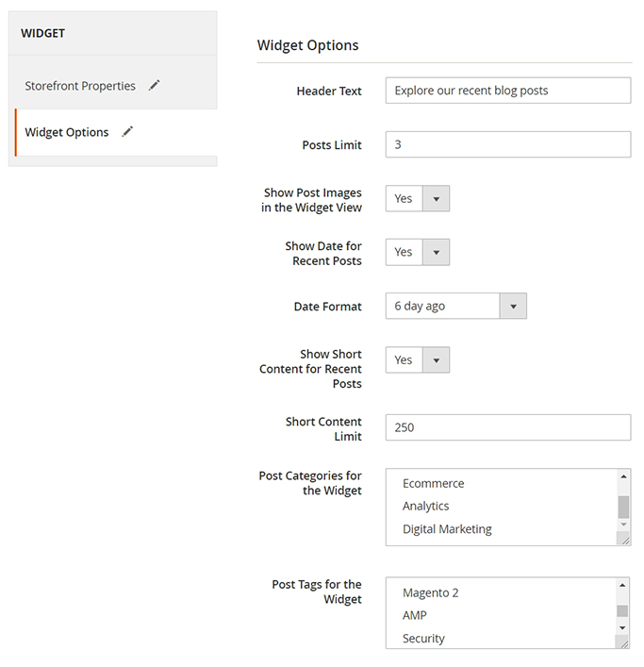Click scroll down arrow in Post Tags list
This screenshot has width=644, height=667.
click(x=623, y=627)
